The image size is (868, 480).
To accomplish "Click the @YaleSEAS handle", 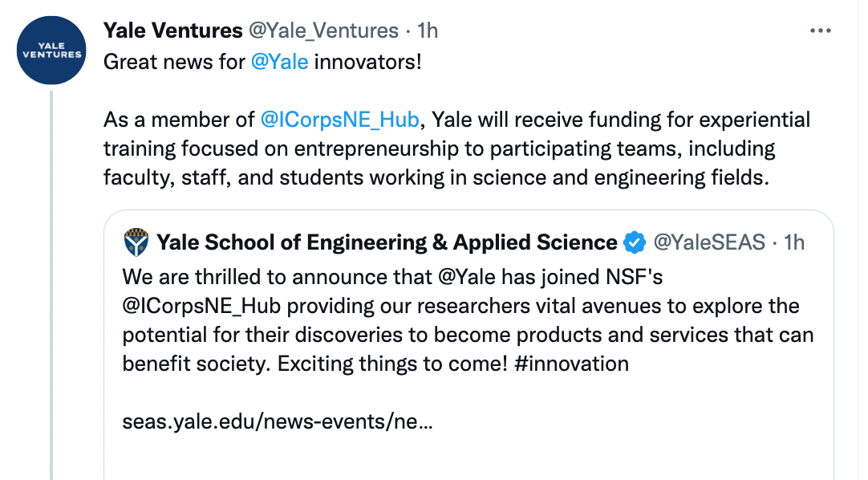I will pyautogui.click(x=709, y=242).
